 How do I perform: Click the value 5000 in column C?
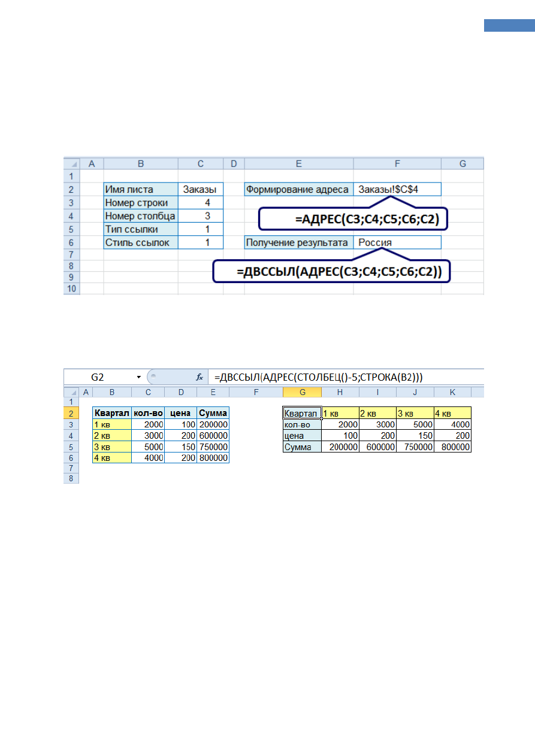148,447
